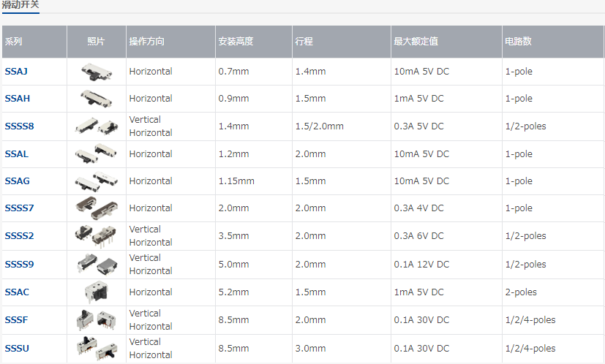Open the SSAH series link
Image resolution: width=605 pixels, height=364 pixels.
coord(17,99)
